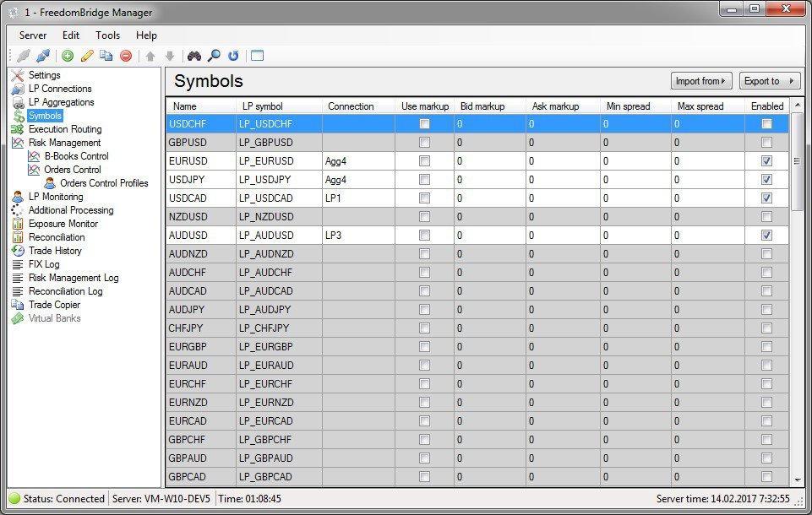This screenshot has height=515, width=812.
Task: Click the red delete icon in toolbar
Action: (x=126, y=56)
